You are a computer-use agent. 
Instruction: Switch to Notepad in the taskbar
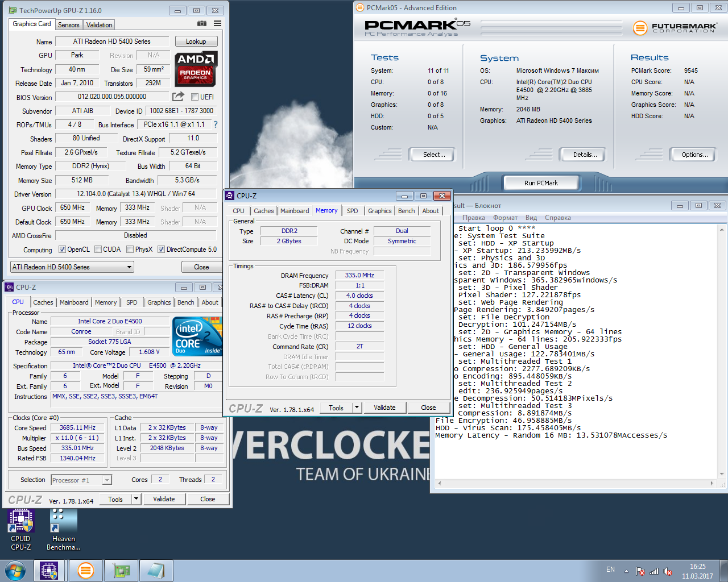tap(156, 571)
